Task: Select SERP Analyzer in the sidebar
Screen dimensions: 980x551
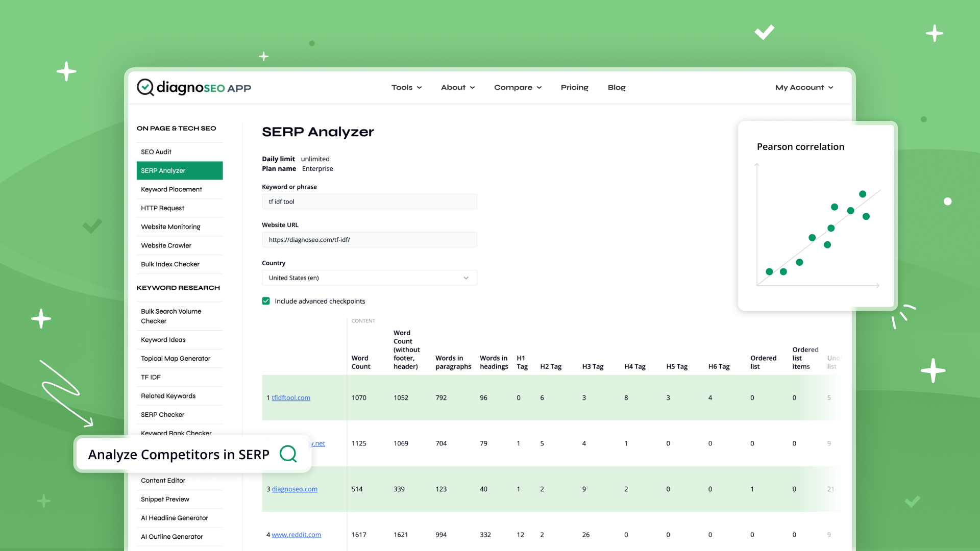Action: 180,170
